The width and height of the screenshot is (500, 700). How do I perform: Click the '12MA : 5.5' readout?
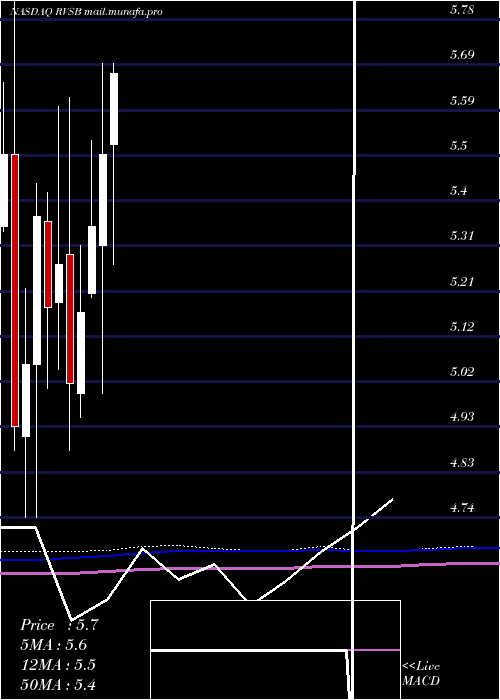[58, 665]
